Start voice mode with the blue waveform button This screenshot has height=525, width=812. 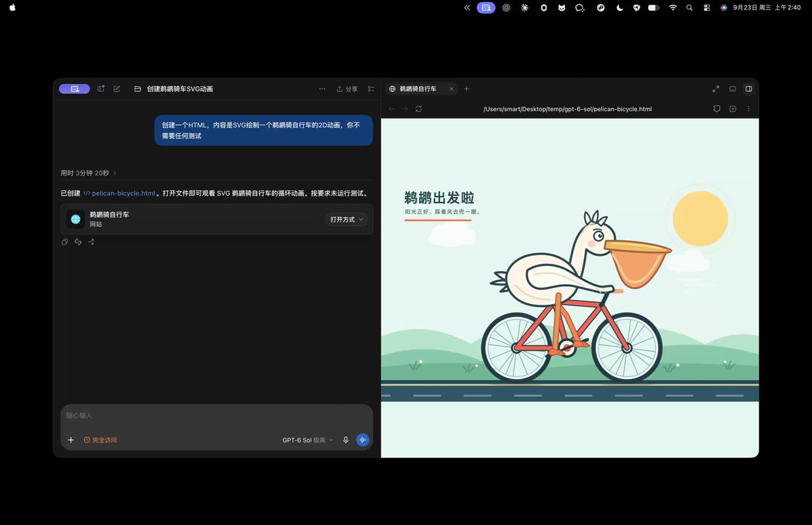363,440
